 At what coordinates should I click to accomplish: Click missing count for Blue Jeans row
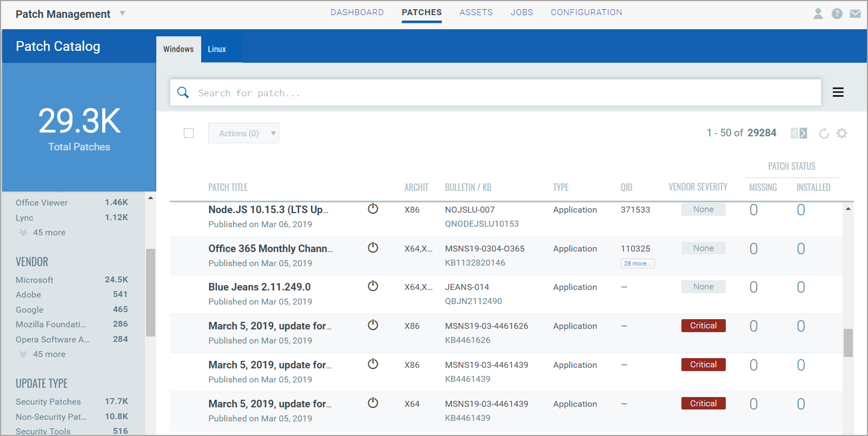pyautogui.click(x=753, y=287)
